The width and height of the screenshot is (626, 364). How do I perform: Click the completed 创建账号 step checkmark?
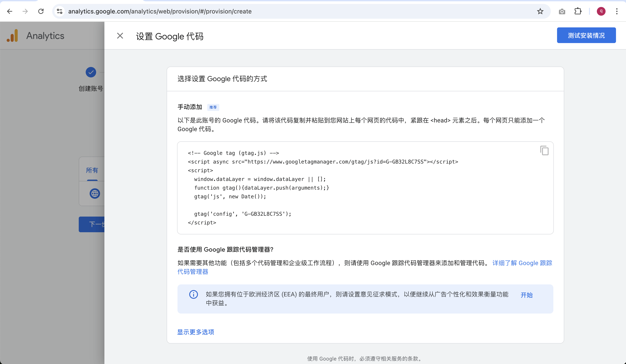(x=91, y=72)
